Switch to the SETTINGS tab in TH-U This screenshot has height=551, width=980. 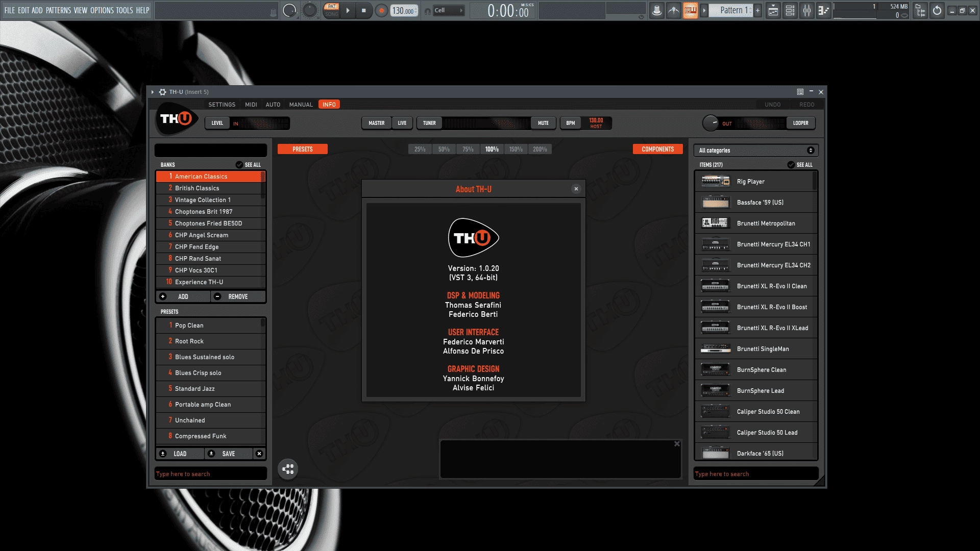coord(222,105)
